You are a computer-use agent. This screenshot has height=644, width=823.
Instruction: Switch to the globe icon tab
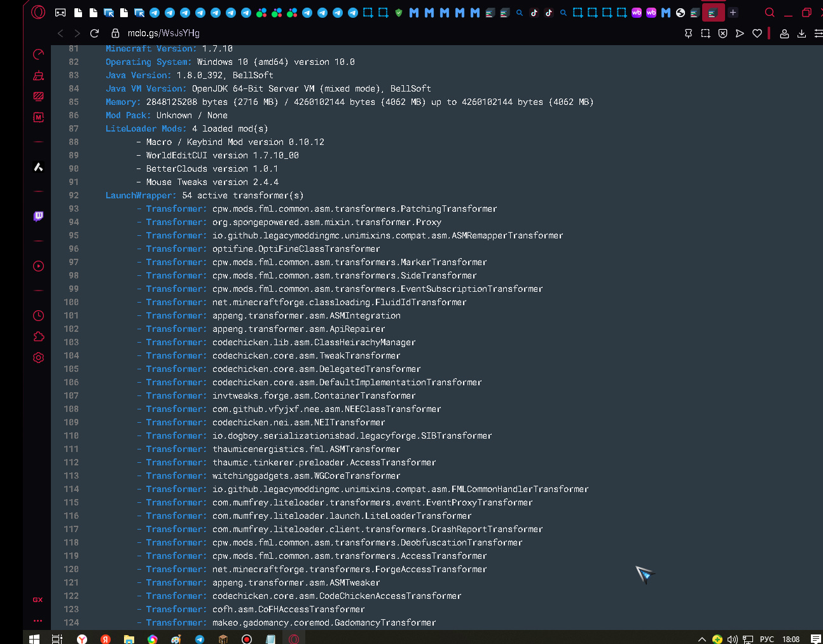pos(681,12)
